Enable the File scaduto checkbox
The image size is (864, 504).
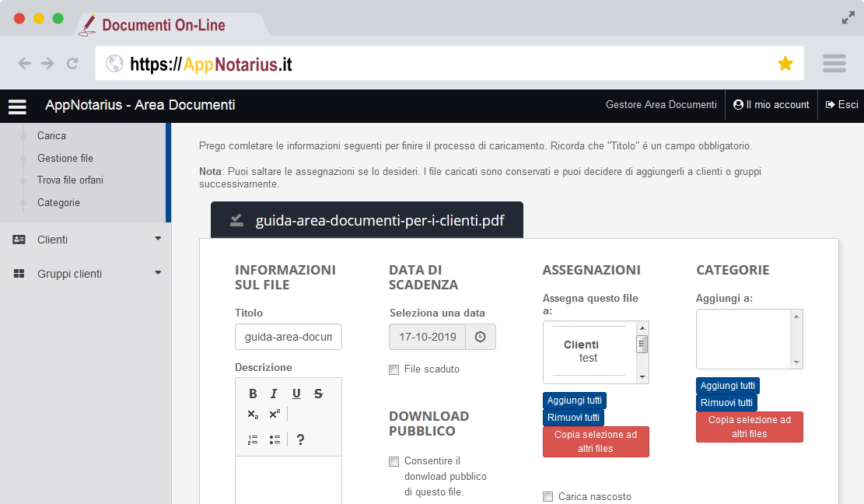tap(394, 369)
